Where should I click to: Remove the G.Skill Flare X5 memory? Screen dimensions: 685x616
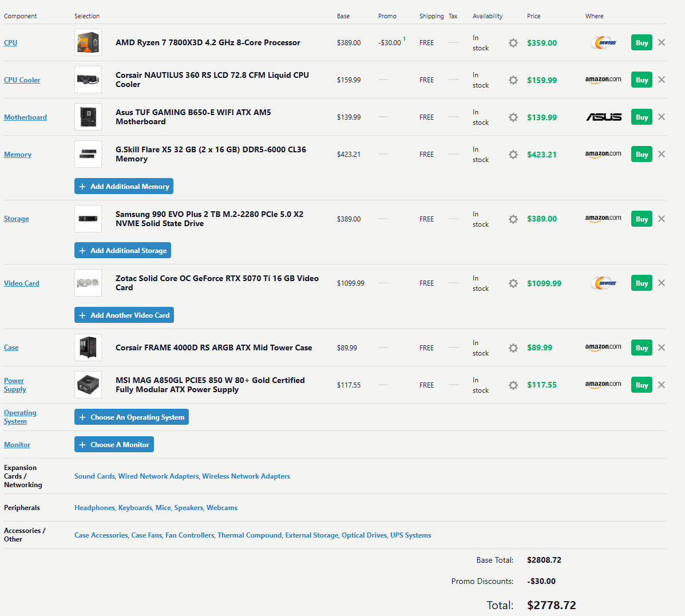pos(662,154)
